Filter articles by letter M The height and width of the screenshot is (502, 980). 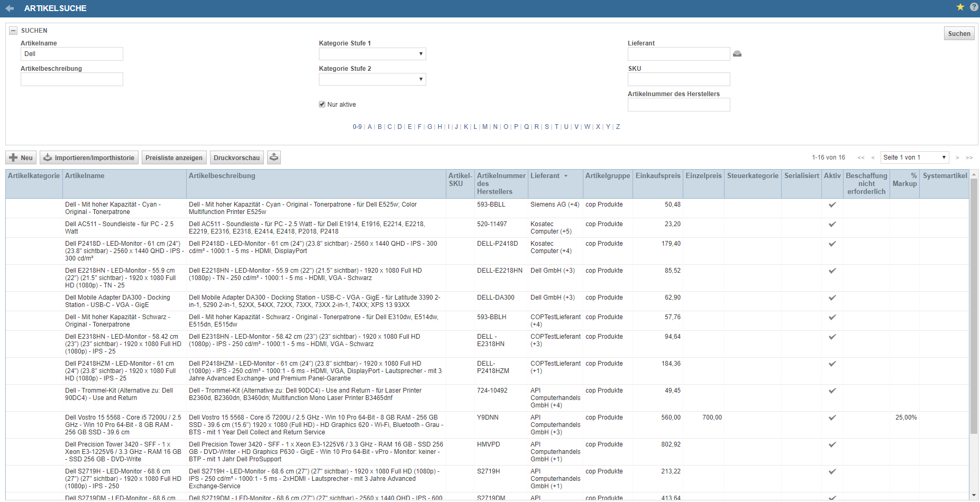[x=485, y=127]
